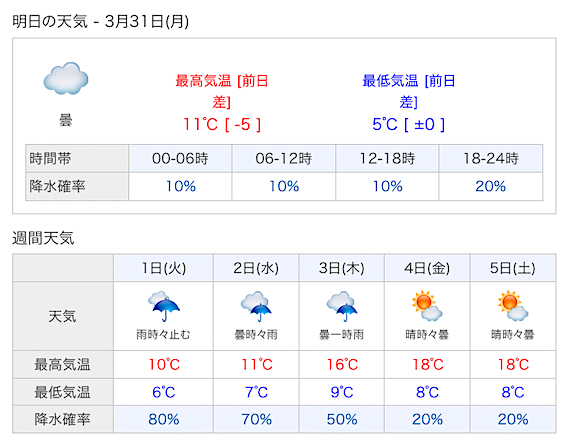Image resolution: width=567 pixels, height=440 pixels.
Task: Click the 80% rain probability for Tuesday
Action: 163,419
